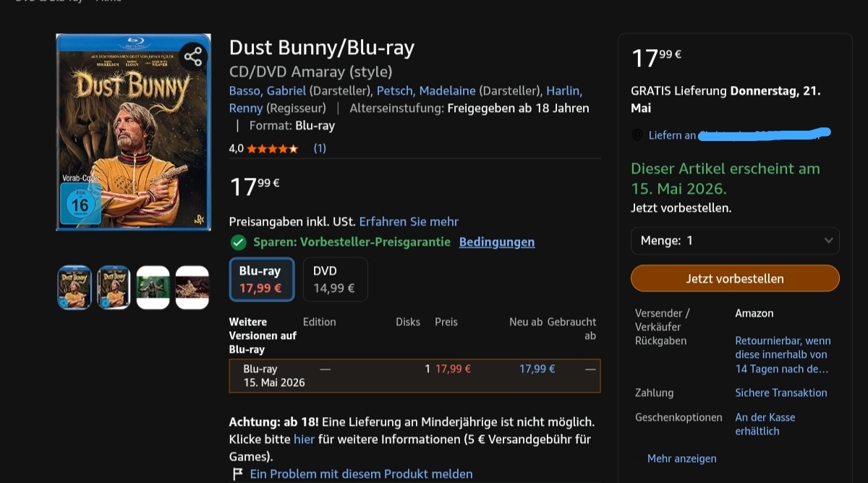The width and height of the screenshot is (868, 483).
Task: Show the third preview image thumbnail
Action: (x=153, y=287)
